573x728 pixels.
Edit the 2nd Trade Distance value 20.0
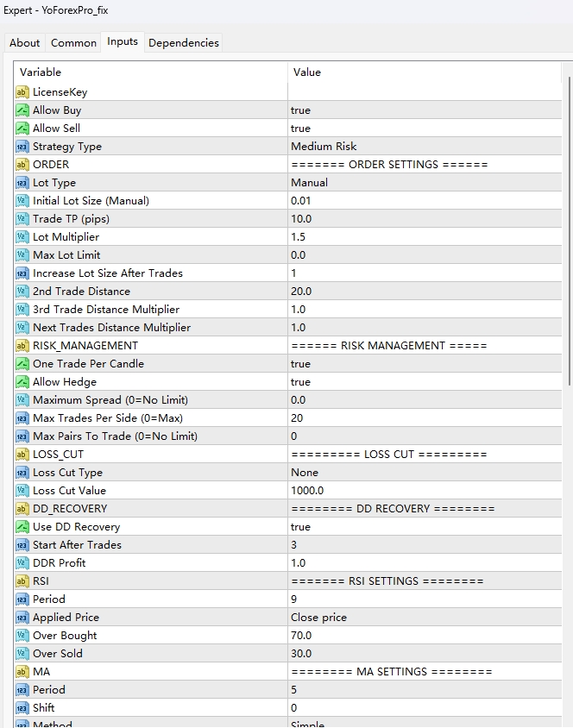[x=425, y=291]
